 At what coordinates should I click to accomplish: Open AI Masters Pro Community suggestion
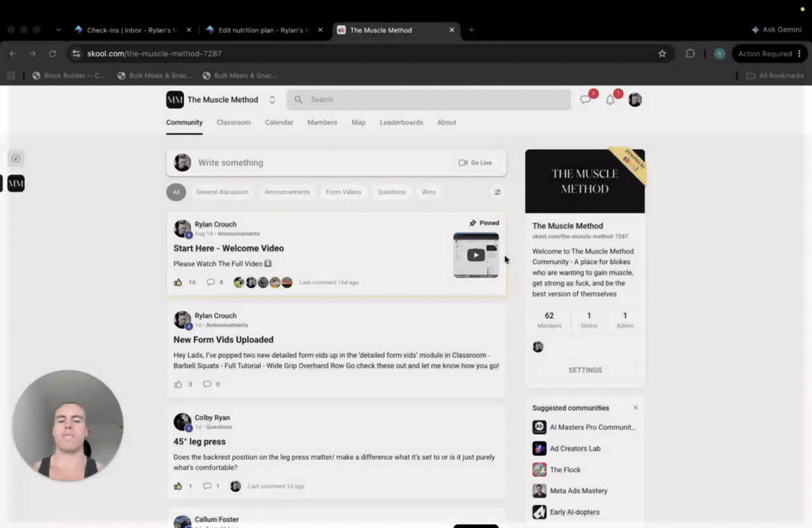(x=585, y=427)
